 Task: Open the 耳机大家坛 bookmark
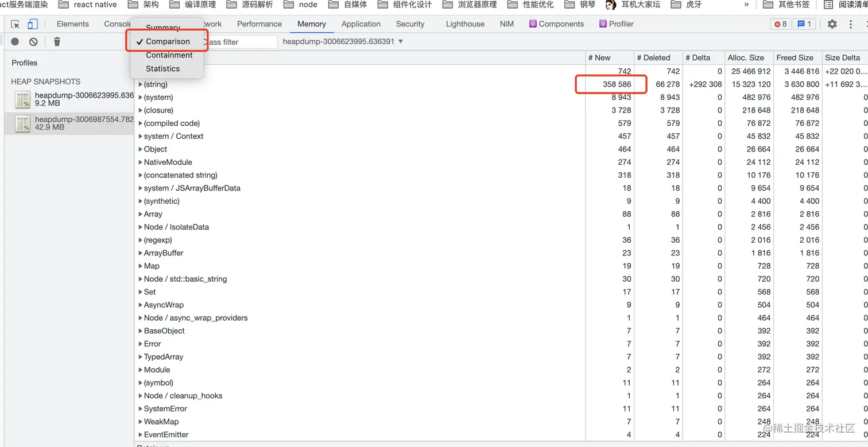pos(633,5)
